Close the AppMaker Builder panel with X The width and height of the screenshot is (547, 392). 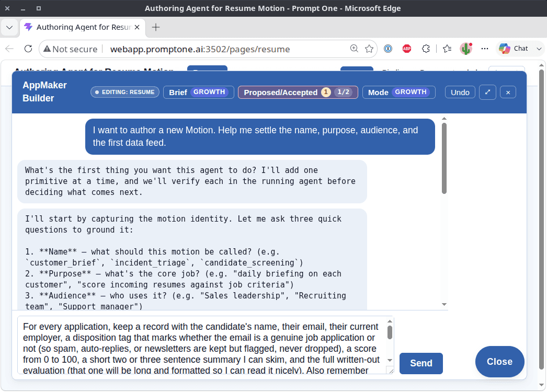[508, 93]
